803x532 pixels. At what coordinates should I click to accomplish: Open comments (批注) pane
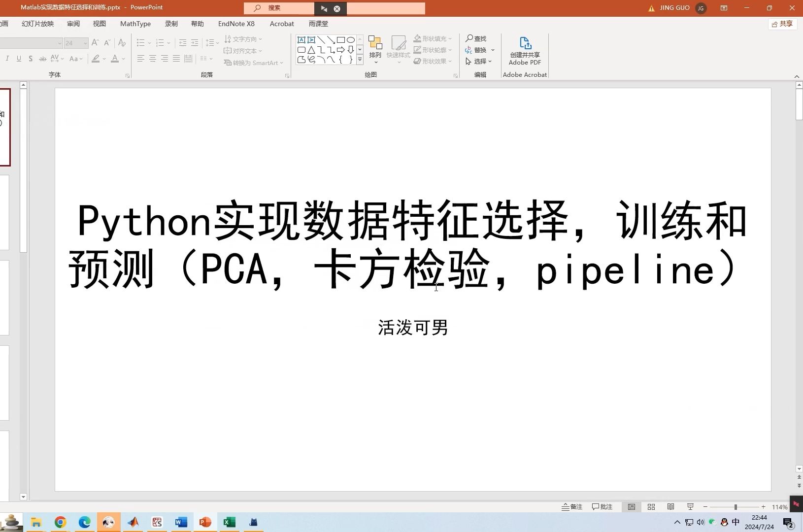pyautogui.click(x=602, y=507)
